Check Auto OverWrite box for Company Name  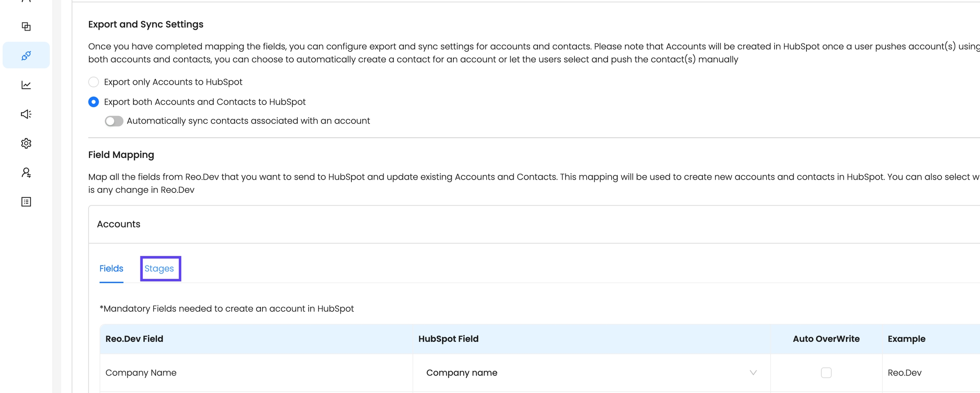(826, 373)
